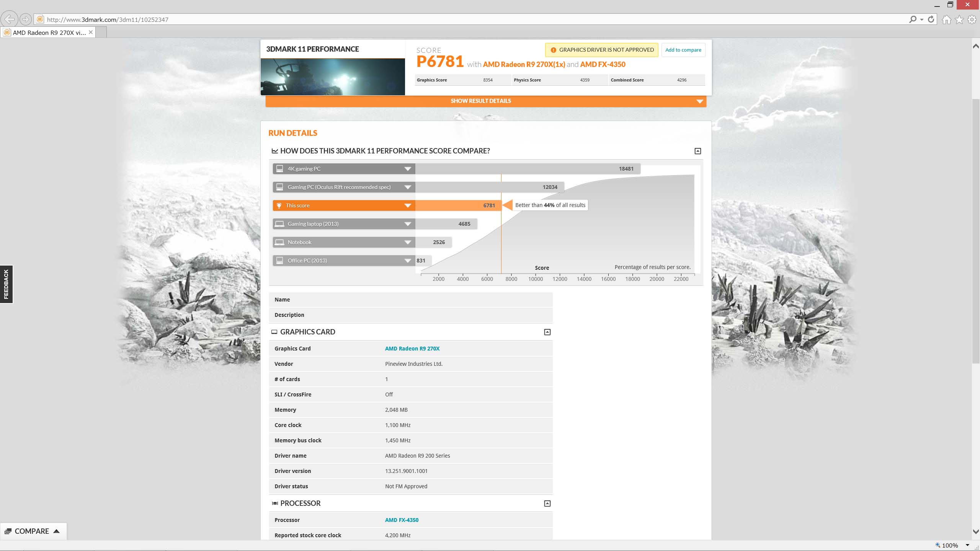Image resolution: width=980 pixels, height=551 pixels.
Task: Expand the Notebook dropdown arrow
Action: (x=408, y=242)
